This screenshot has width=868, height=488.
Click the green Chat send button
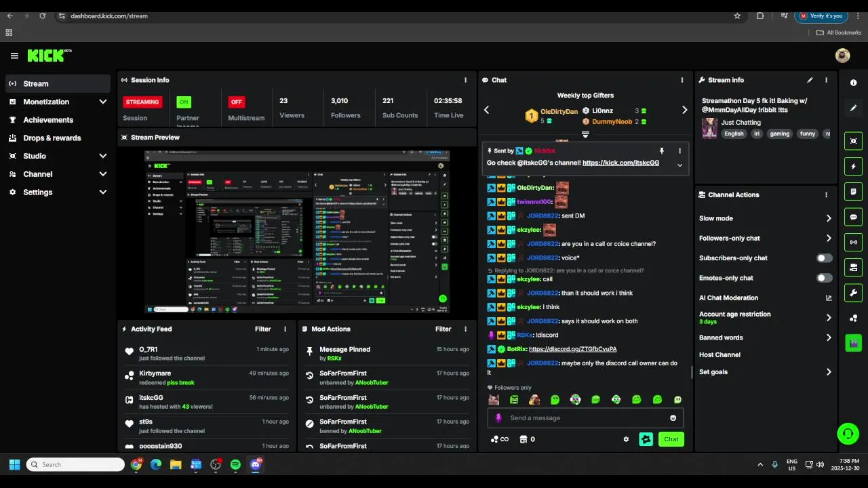pos(671,439)
